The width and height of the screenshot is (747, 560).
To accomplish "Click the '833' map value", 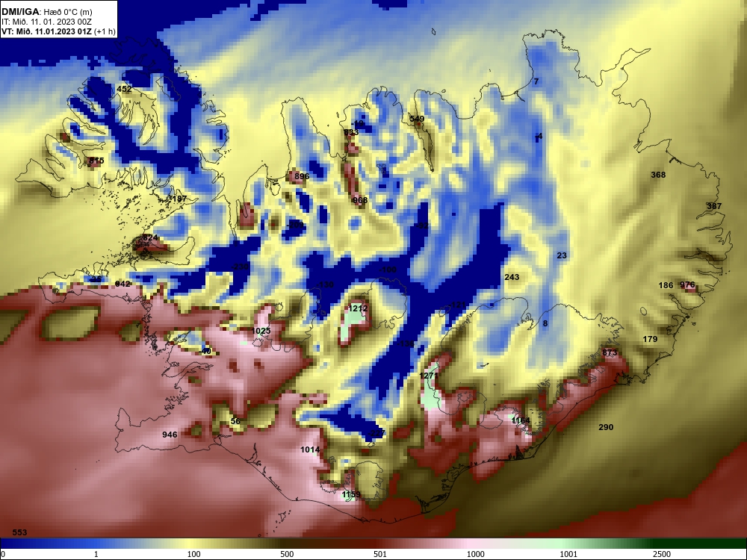I will [351, 132].
